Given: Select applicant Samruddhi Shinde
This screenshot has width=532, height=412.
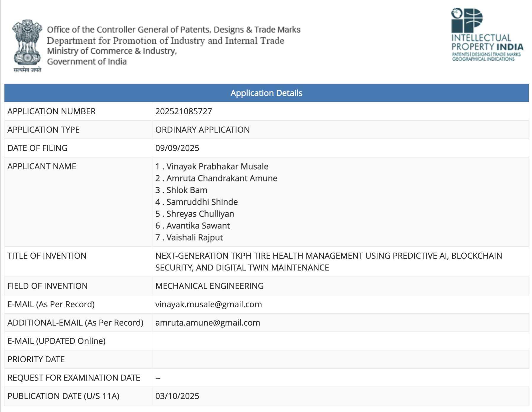Looking at the screenshot, I should (202, 202).
